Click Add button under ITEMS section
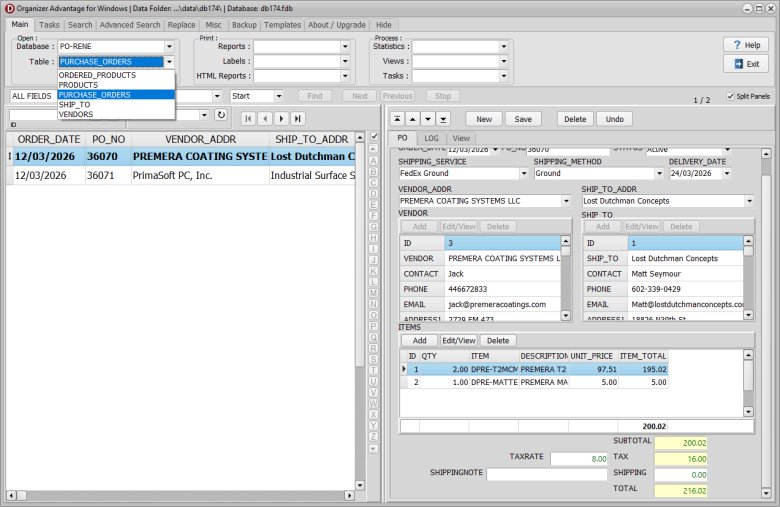This screenshot has height=507, width=780. tap(419, 340)
